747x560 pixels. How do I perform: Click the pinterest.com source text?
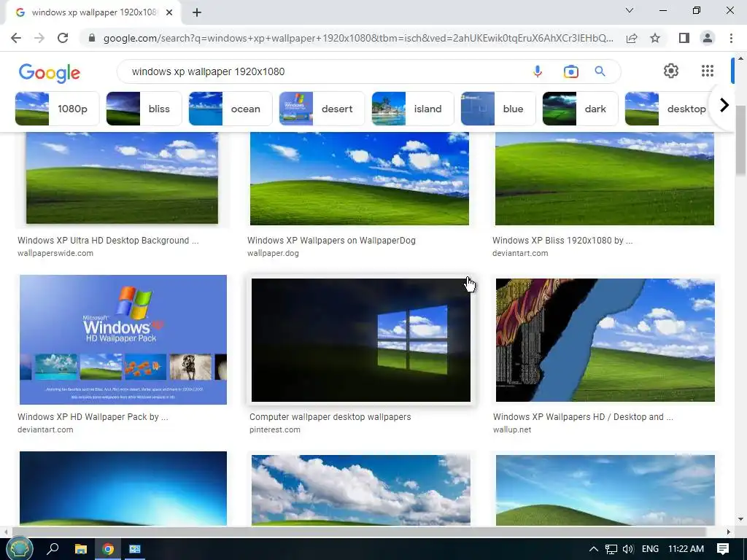pyautogui.click(x=275, y=429)
